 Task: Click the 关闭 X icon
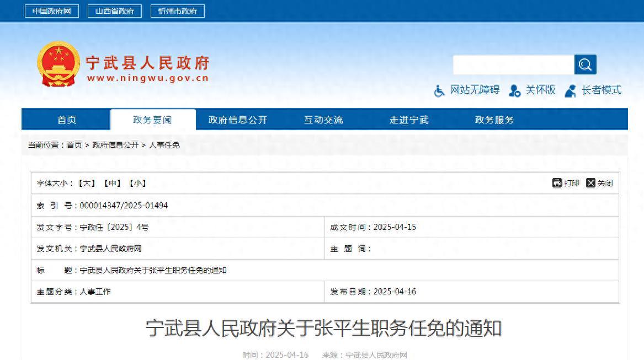[590, 183]
